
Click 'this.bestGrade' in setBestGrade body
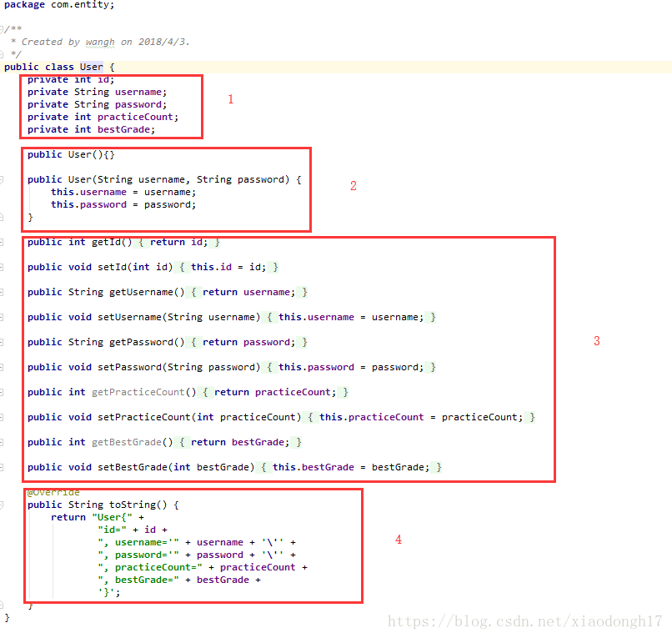(x=313, y=467)
